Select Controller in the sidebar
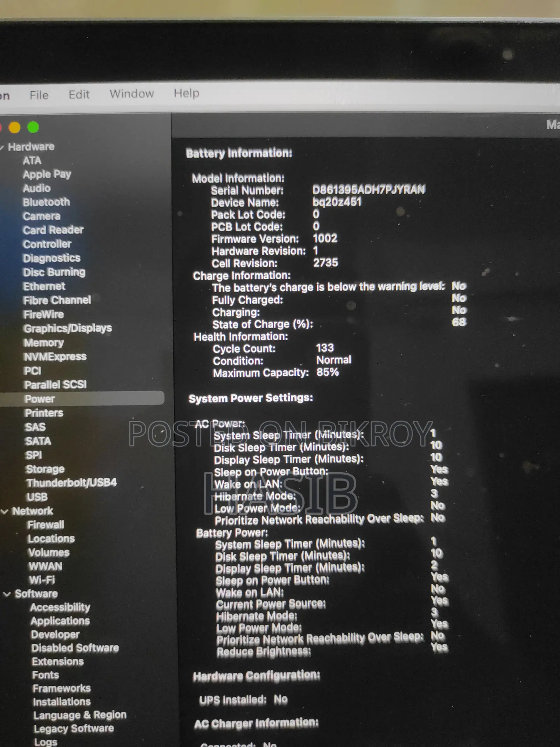 click(47, 244)
